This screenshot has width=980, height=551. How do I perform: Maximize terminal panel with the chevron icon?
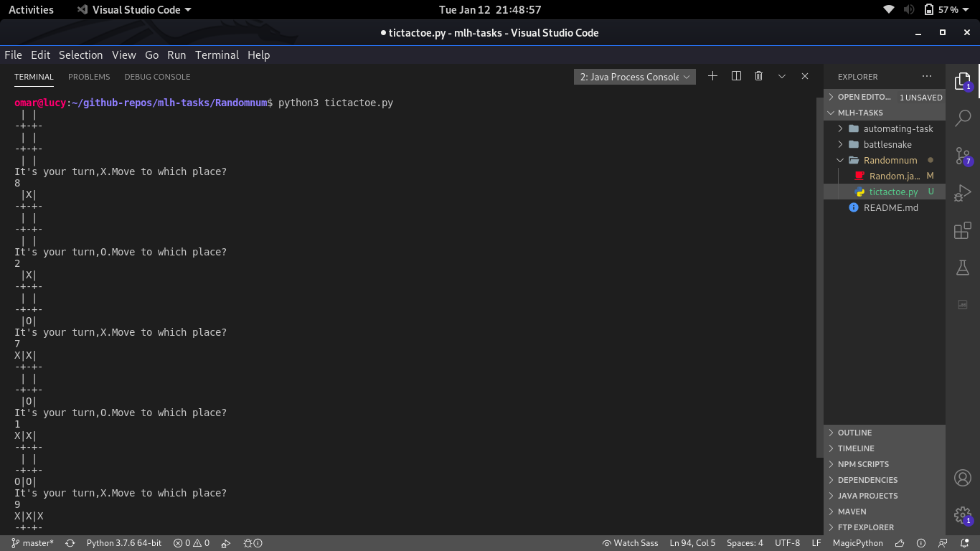pyautogui.click(x=782, y=76)
